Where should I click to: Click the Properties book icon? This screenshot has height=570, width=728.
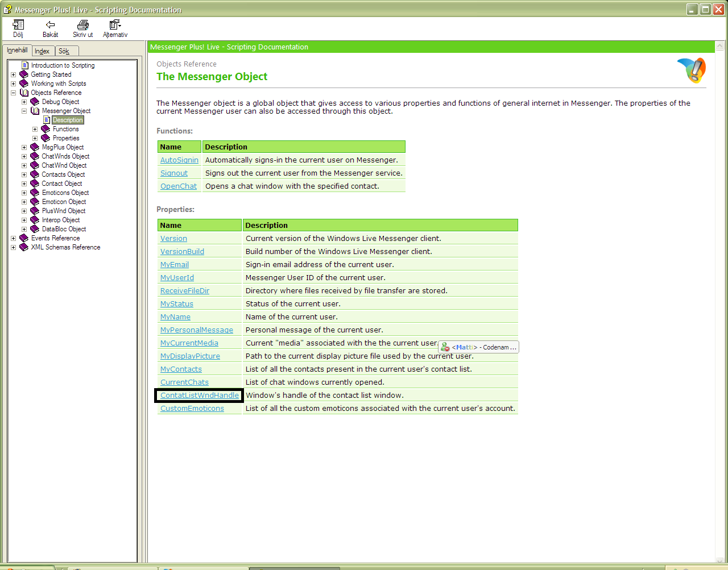pyautogui.click(x=45, y=138)
